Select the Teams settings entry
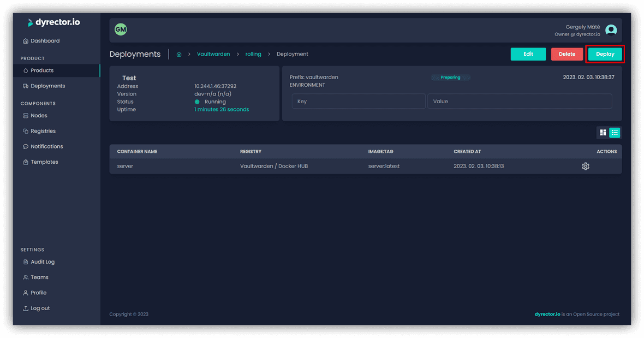 39,277
